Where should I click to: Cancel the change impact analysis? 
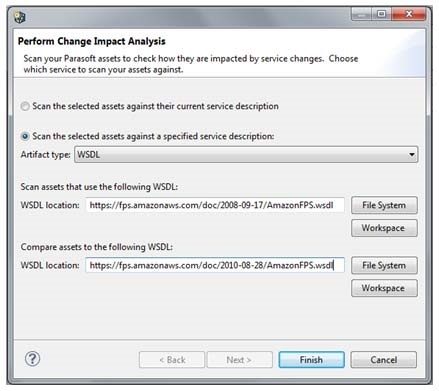coord(384,360)
